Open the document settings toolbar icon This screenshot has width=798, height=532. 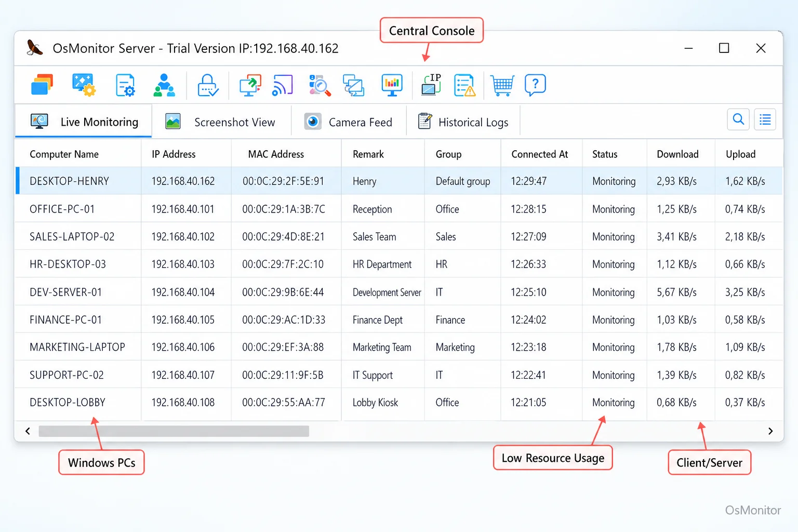pyautogui.click(x=125, y=85)
